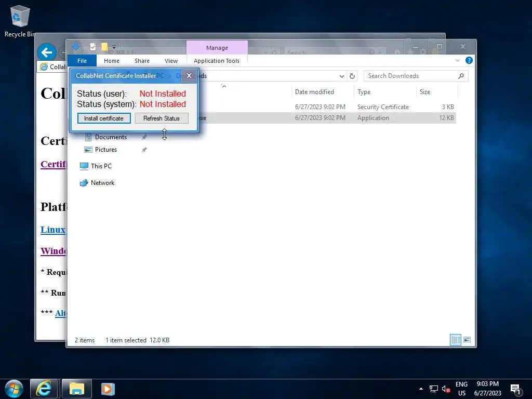The image size is (532, 399).
Task: Select the Collab tab in Internet Explorer
Action: click(52, 67)
